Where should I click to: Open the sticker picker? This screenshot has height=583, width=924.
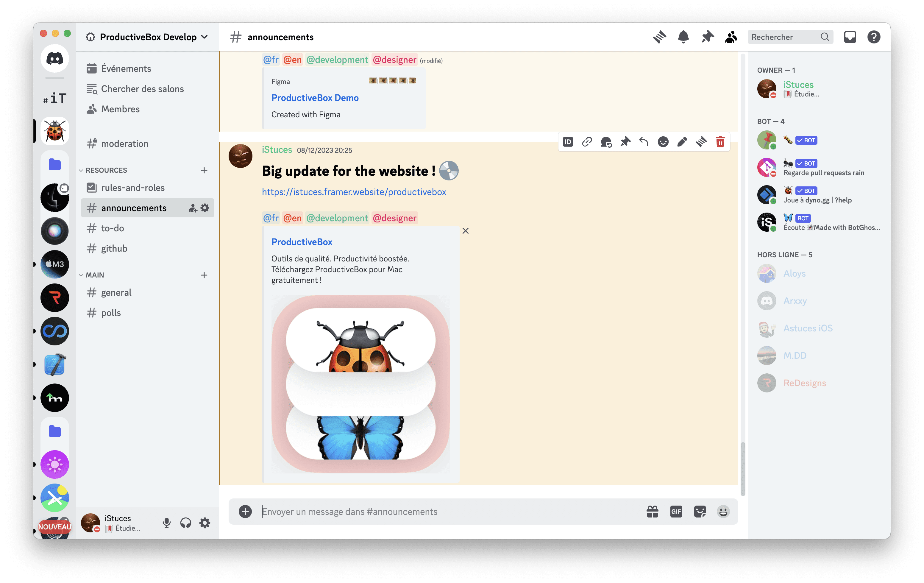(700, 512)
